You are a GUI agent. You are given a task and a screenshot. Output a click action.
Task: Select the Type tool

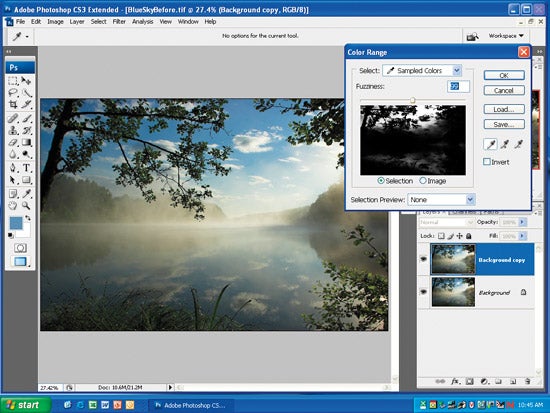[26, 168]
